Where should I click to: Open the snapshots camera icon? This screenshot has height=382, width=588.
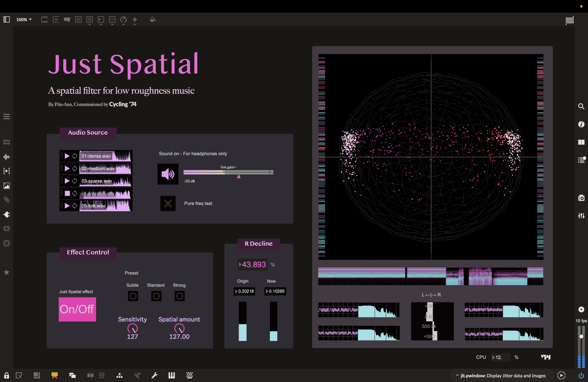click(581, 198)
